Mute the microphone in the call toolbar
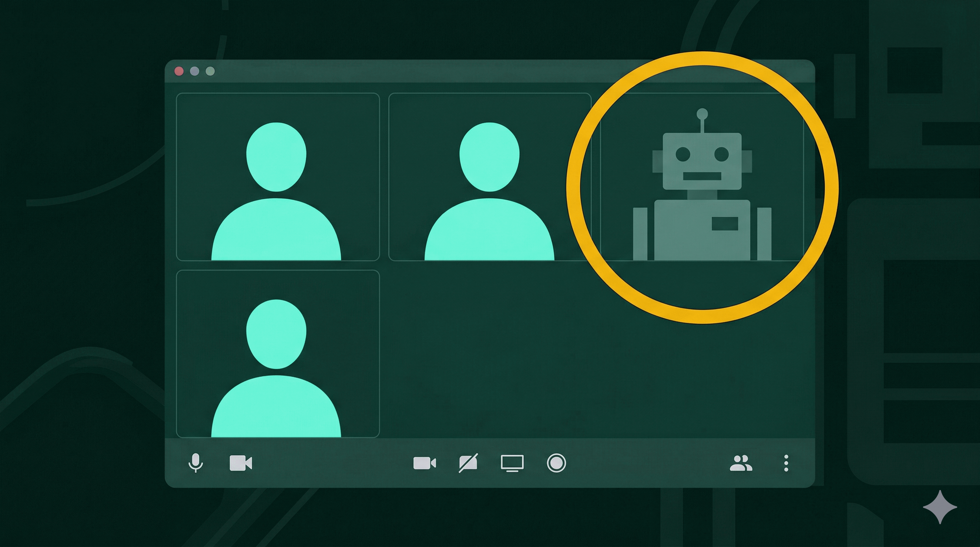Screen dimensions: 980x547 196,463
